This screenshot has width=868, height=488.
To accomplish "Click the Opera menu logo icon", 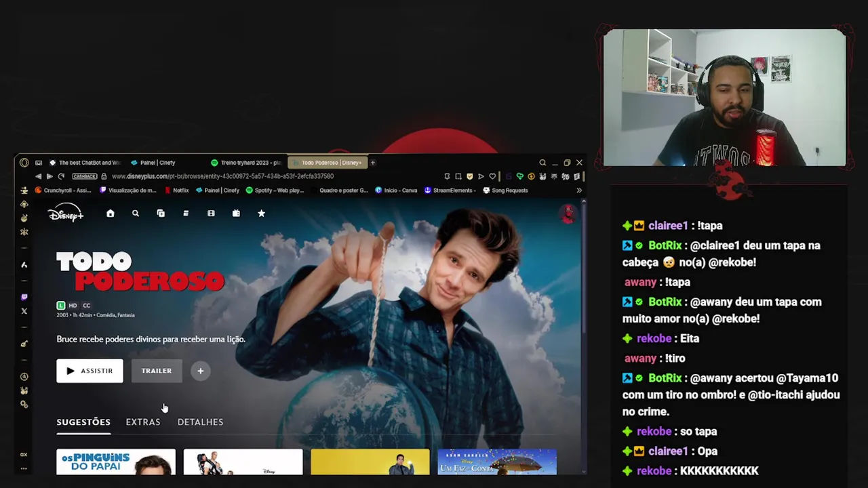I will 24,162.
